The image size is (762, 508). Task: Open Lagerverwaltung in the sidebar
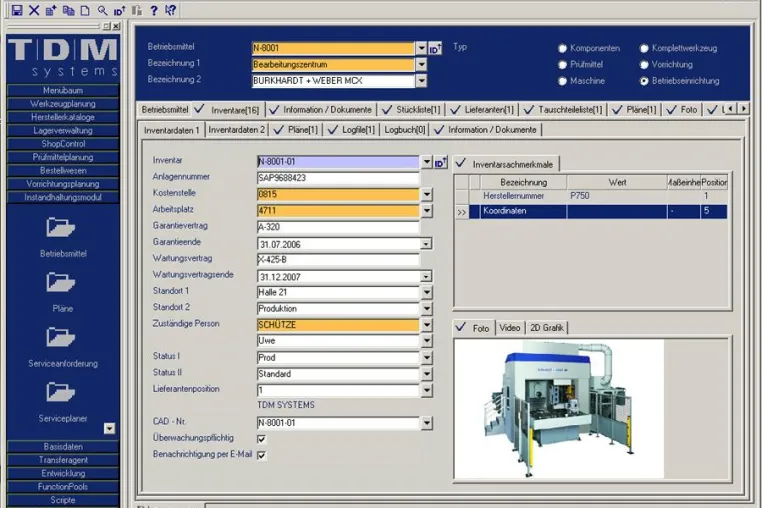tap(63, 130)
